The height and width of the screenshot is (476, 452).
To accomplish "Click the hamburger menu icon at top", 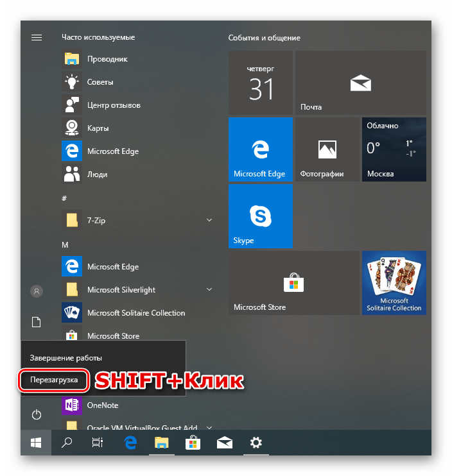I will click(37, 37).
